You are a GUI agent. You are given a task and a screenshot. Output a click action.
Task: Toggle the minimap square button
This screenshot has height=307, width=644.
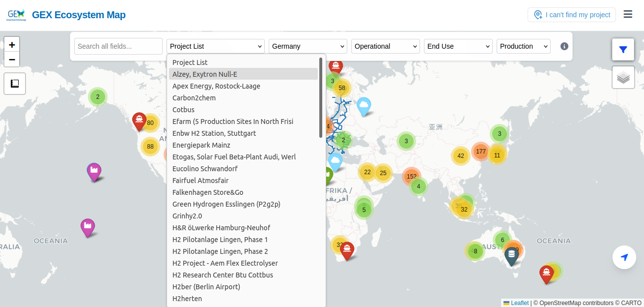(x=15, y=84)
